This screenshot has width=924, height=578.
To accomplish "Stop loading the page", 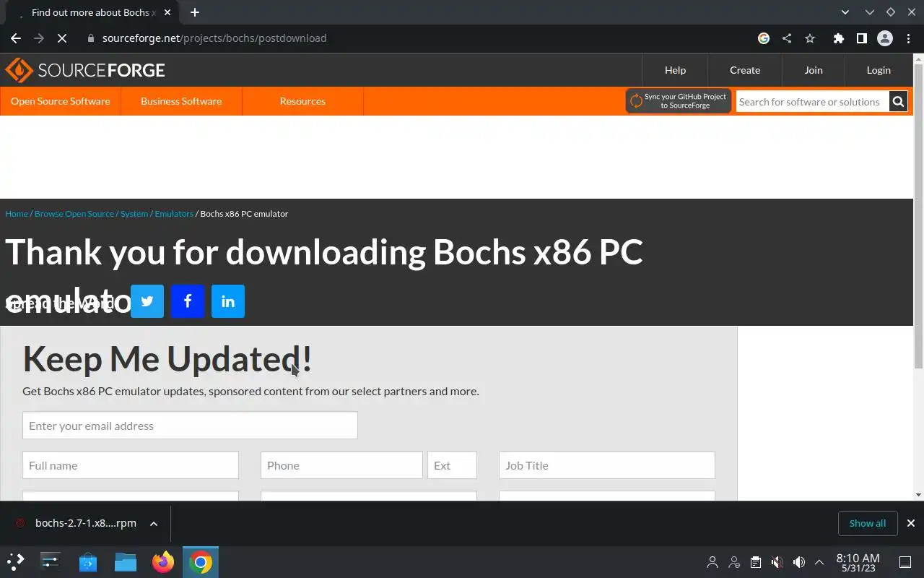I will click(x=62, y=38).
